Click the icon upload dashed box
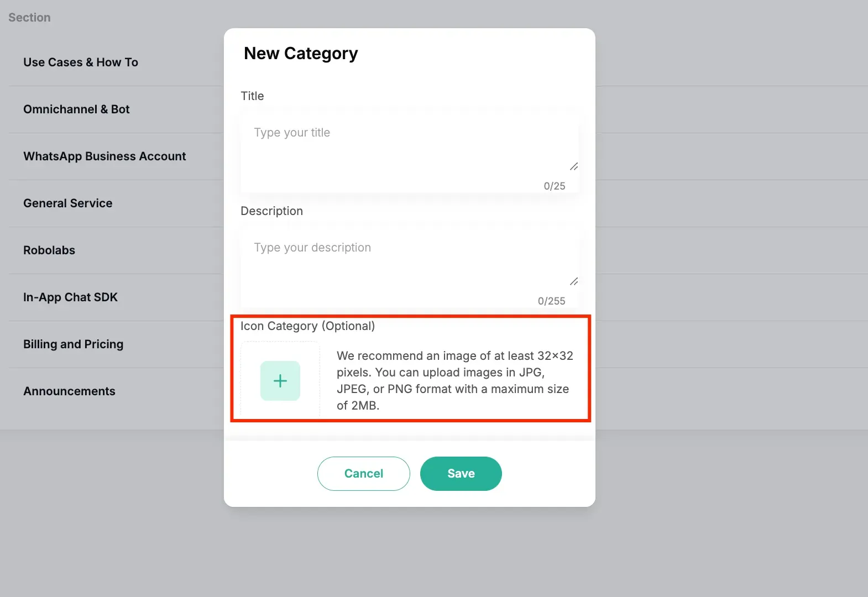Image resolution: width=868 pixels, height=597 pixels. click(x=280, y=380)
